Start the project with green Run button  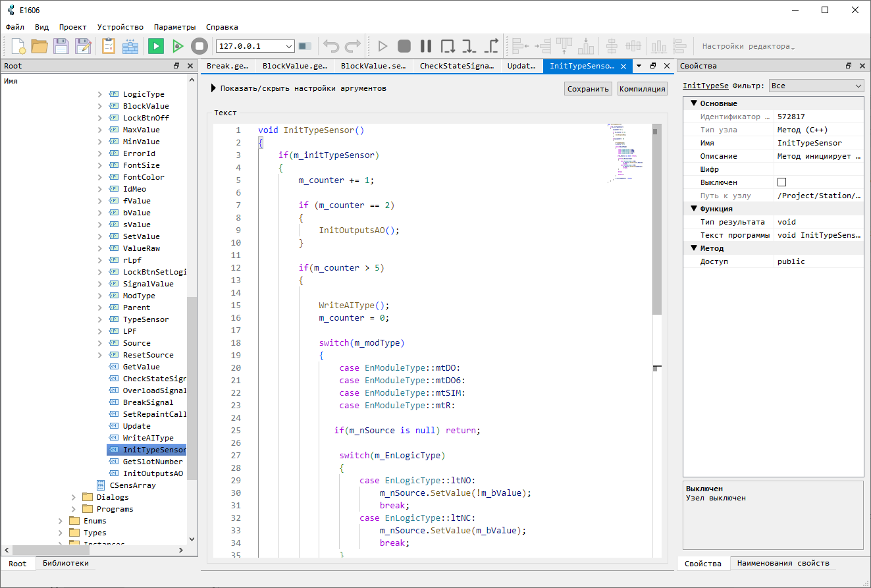156,46
